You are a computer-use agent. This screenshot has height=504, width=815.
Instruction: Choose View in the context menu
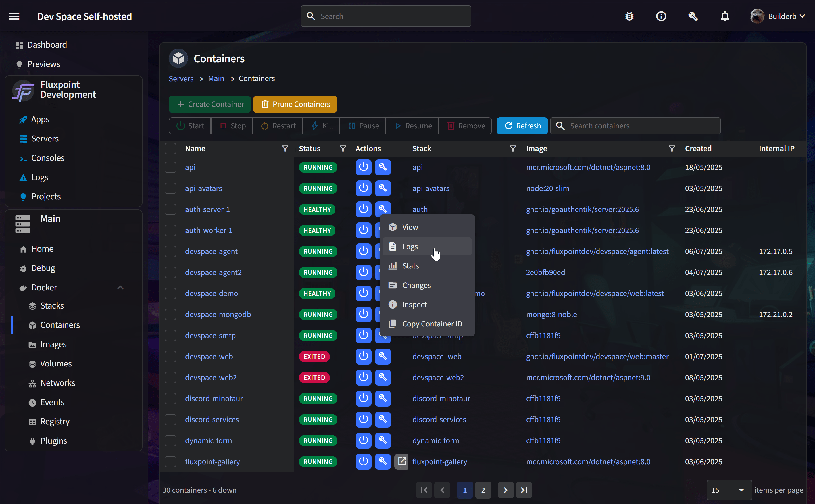point(427,227)
